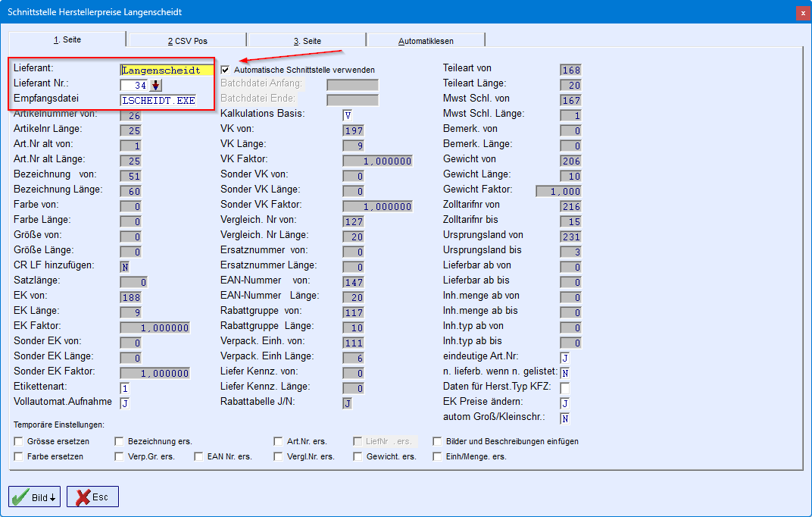
Task: Open the Lieferant Nr. lookup arrow
Action: coord(155,86)
